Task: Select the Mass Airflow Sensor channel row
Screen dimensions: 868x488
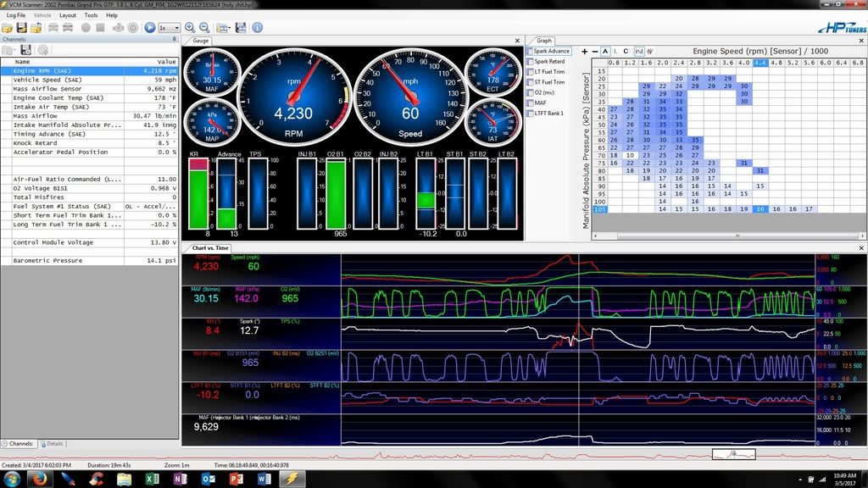Action: tap(89, 89)
